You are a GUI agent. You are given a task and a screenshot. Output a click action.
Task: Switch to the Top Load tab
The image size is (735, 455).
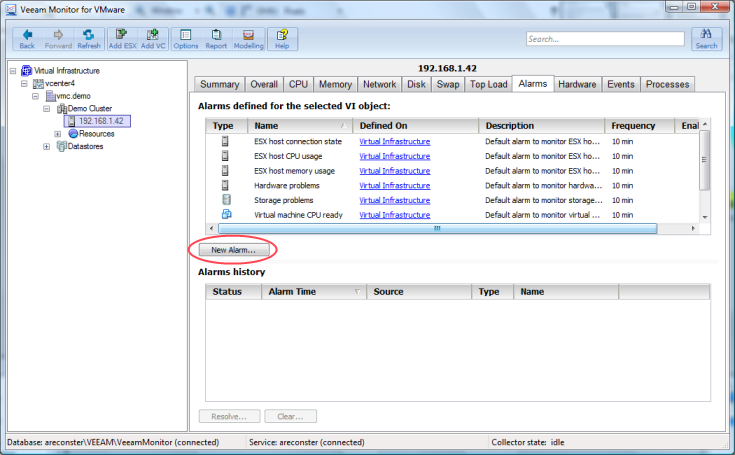point(489,84)
